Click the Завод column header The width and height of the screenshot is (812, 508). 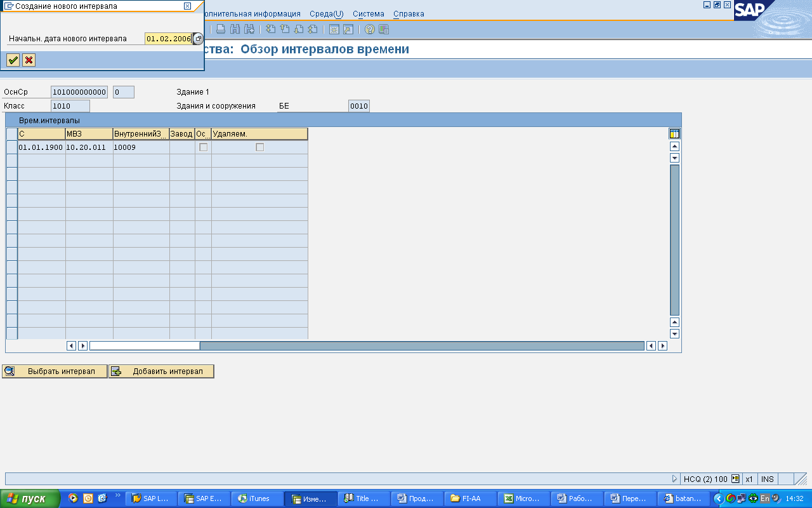pos(182,134)
